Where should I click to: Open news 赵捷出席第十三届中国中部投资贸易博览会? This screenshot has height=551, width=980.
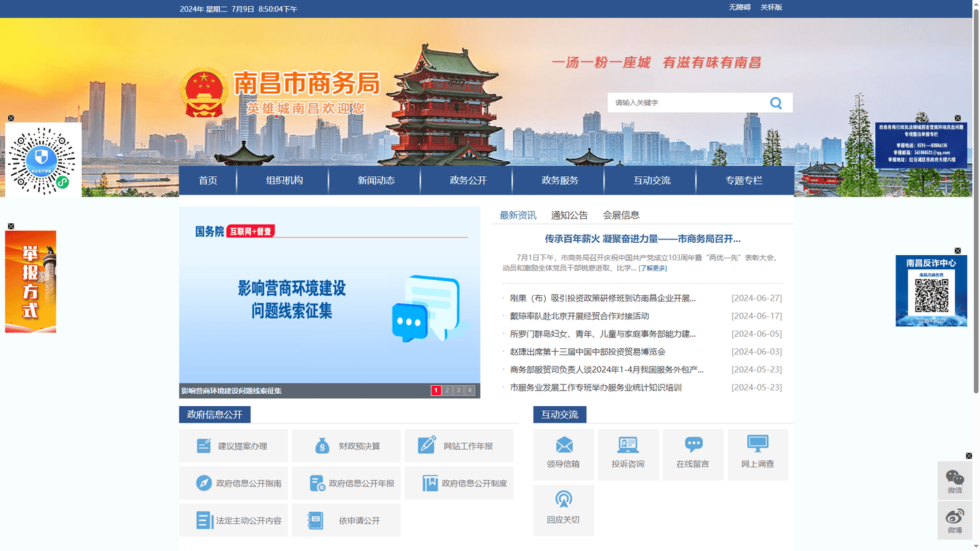tap(587, 352)
